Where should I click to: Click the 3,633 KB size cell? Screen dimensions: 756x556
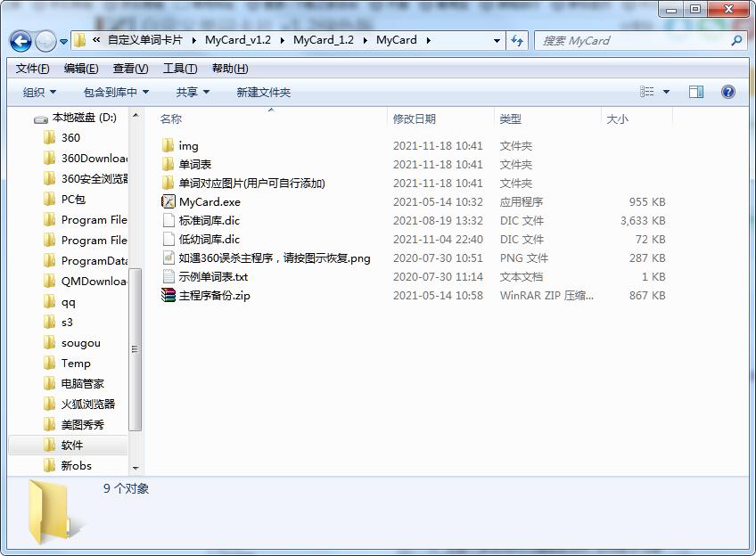pyautogui.click(x=643, y=221)
